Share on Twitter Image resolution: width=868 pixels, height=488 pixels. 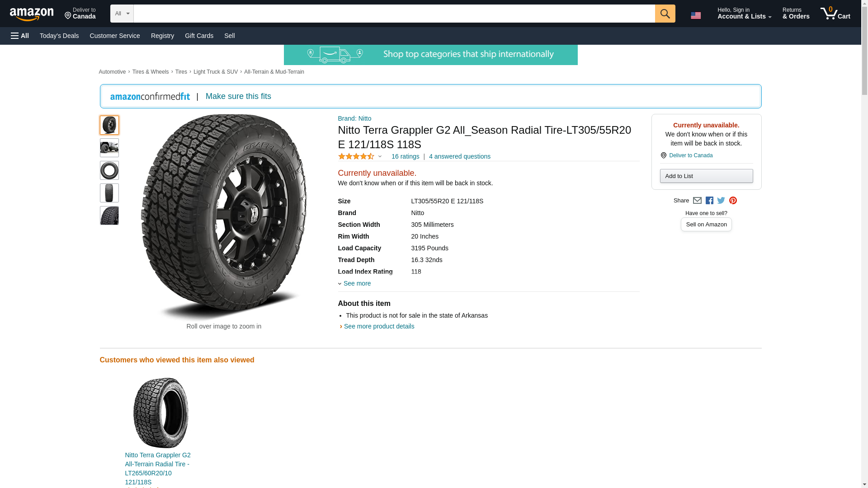click(x=721, y=201)
